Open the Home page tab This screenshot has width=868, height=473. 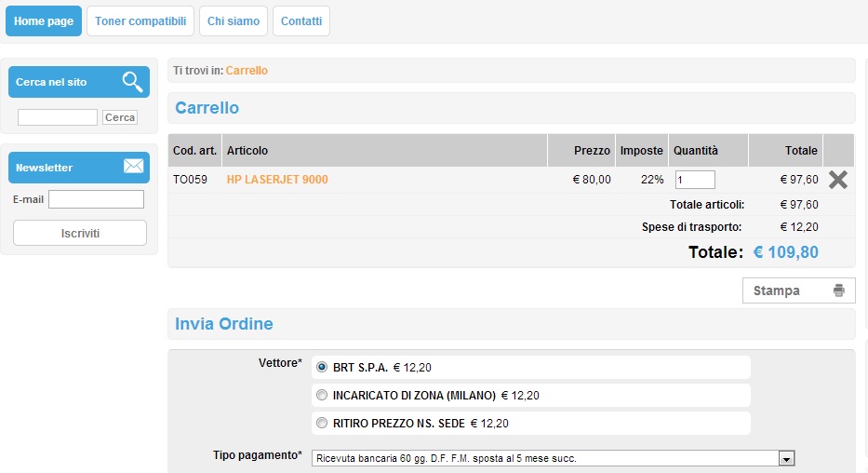(44, 21)
